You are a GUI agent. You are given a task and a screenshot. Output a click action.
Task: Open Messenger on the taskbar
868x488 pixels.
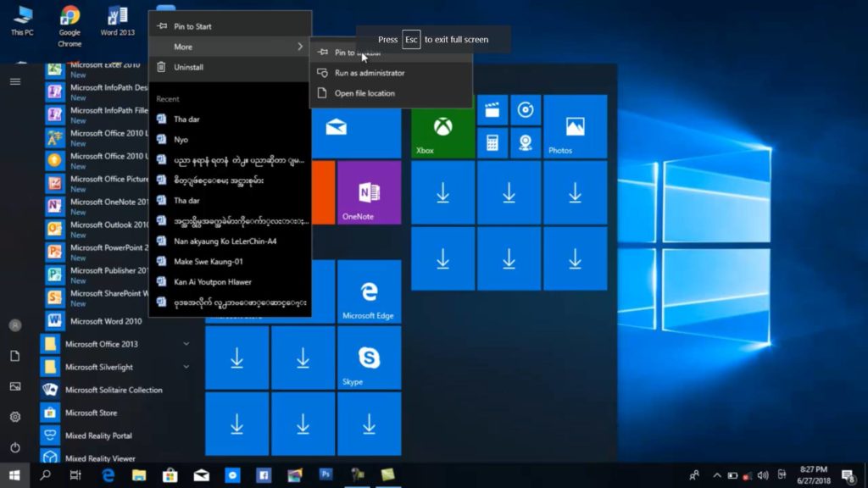point(232,475)
